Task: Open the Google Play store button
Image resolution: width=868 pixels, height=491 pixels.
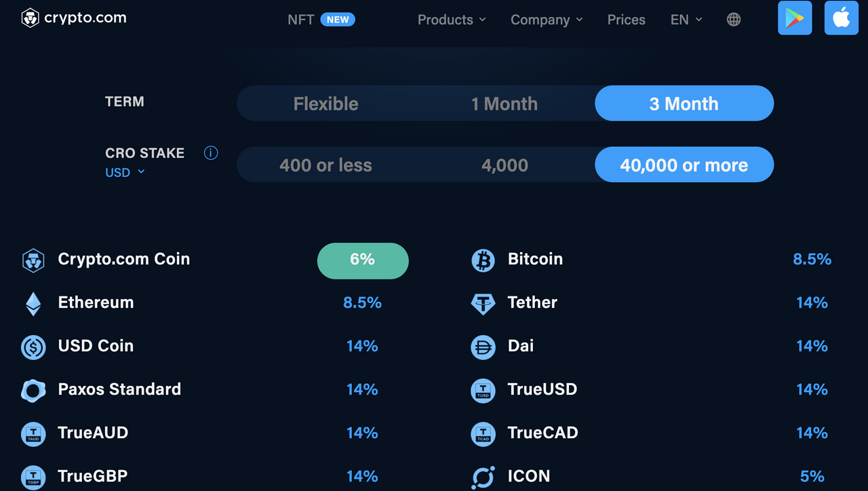Action: pos(795,18)
